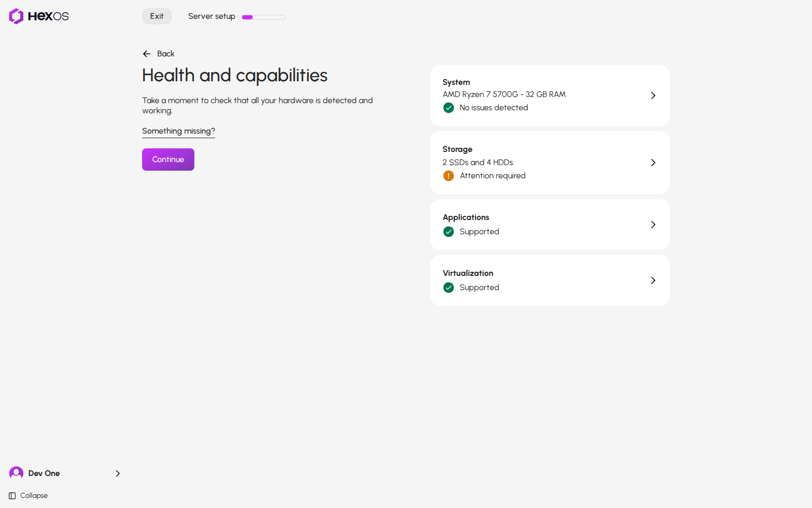Screen dimensions: 812x508
Task: Click the purple Continue button
Action: point(168,160)
